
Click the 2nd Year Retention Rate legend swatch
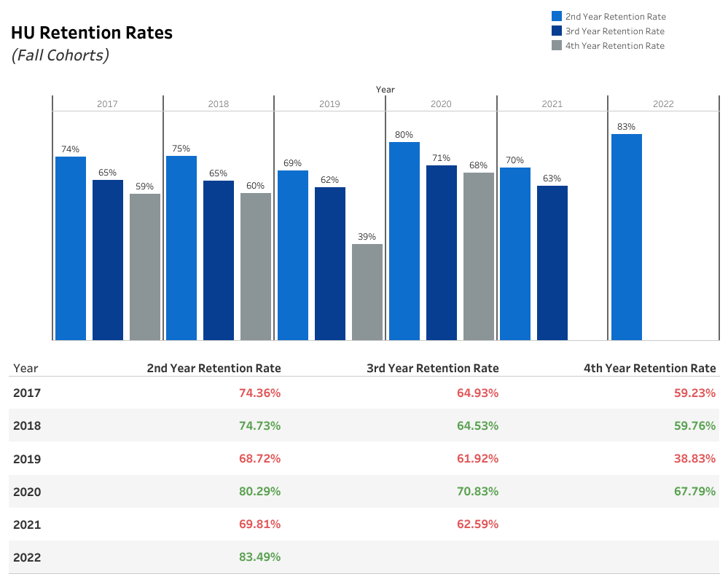[x=557, y=16]
